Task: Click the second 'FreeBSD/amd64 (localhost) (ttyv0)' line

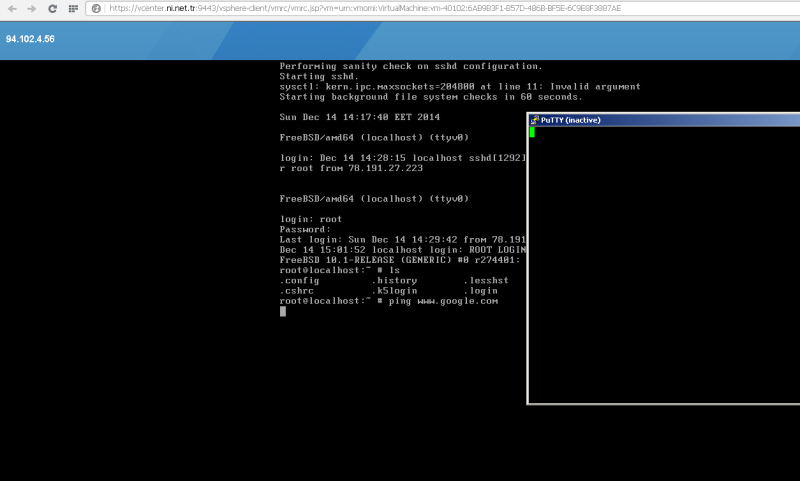Action: [x=374, y=199]
